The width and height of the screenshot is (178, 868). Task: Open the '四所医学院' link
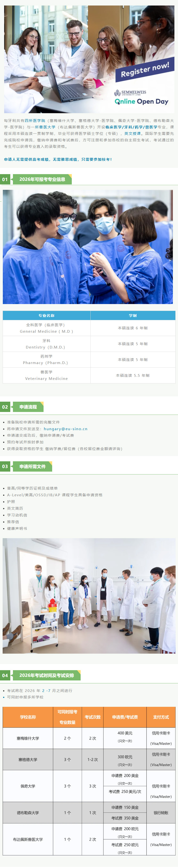tap(35, 121)
